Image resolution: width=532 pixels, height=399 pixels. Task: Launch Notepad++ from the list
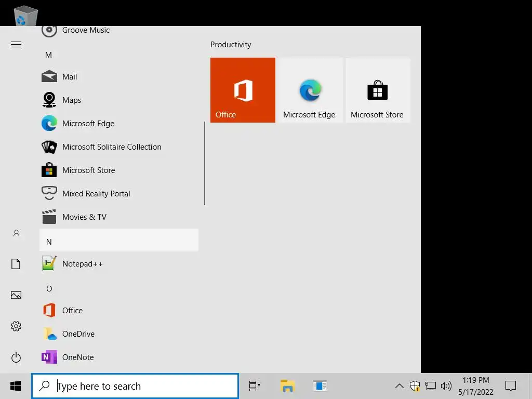click(x=119, y=264)
